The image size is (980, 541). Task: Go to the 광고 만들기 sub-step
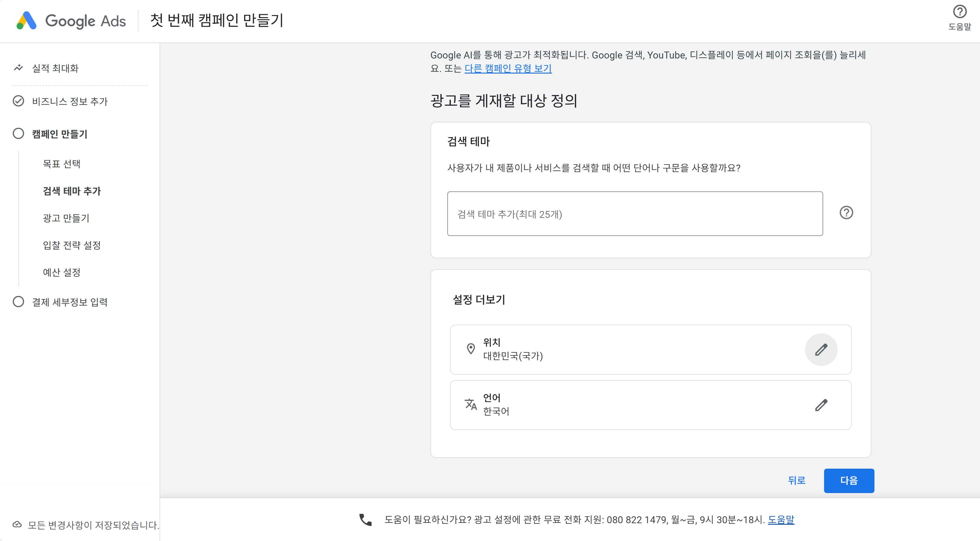[x=66, y=218]
